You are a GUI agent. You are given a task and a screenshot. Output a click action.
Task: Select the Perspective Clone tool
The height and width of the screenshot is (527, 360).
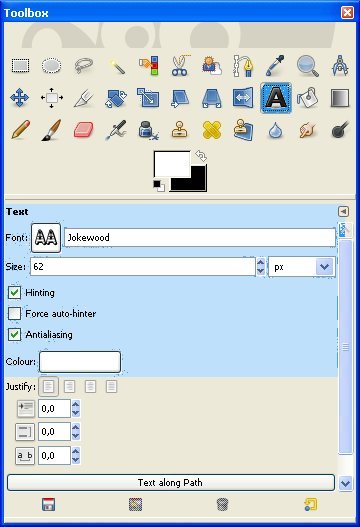point(243,130)
